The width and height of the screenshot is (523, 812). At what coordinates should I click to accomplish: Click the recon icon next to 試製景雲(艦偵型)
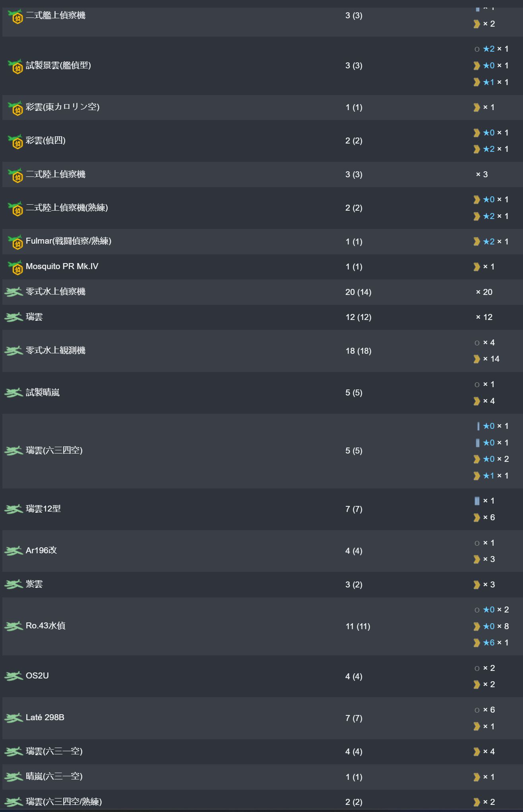coord(15,66)
